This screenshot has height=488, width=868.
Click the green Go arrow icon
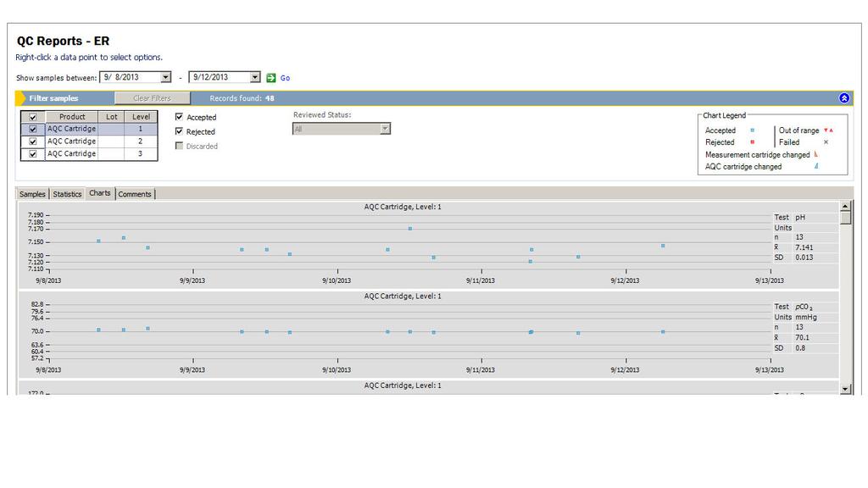coord(271,76)
